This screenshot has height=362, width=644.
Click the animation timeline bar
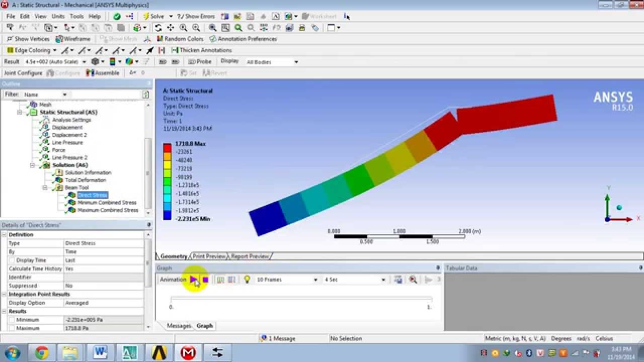coord(301,299)
